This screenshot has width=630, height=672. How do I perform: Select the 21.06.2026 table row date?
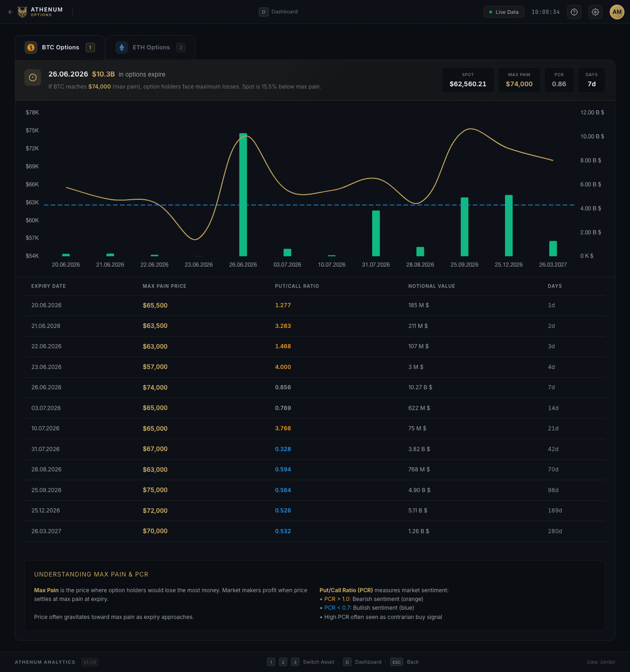46,326
